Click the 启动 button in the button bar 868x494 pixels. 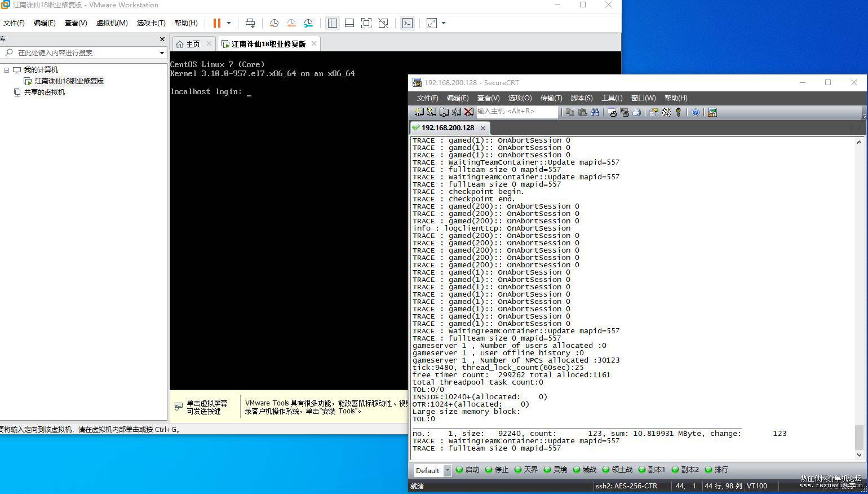click(x=467, y=470)
